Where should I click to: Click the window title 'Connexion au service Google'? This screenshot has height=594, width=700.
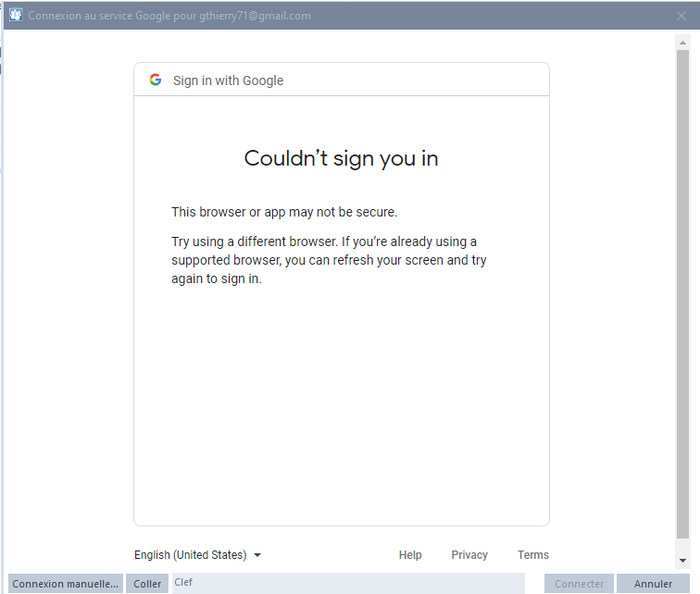point(169,16)
